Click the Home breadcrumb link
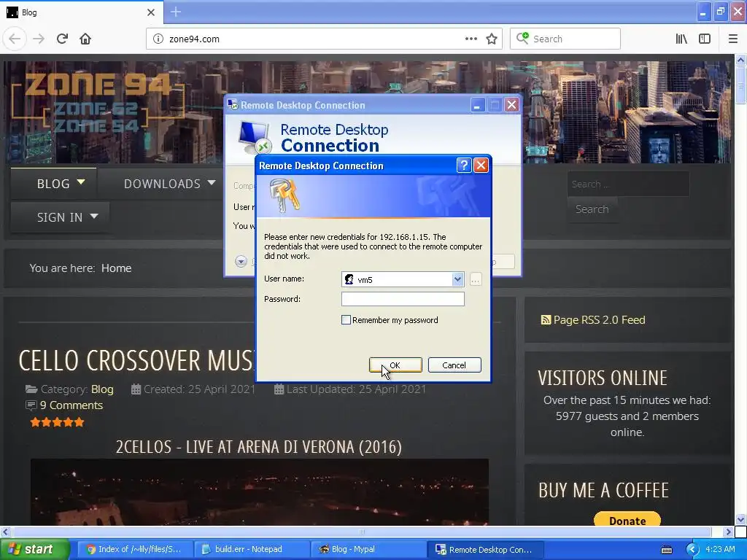747x560 pixels. 116,268
